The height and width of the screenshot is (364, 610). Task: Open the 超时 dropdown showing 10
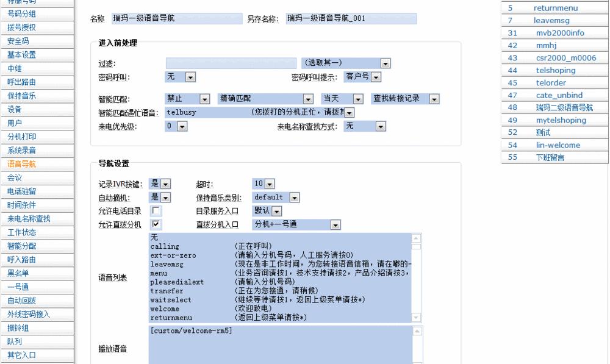pos(269,183)
